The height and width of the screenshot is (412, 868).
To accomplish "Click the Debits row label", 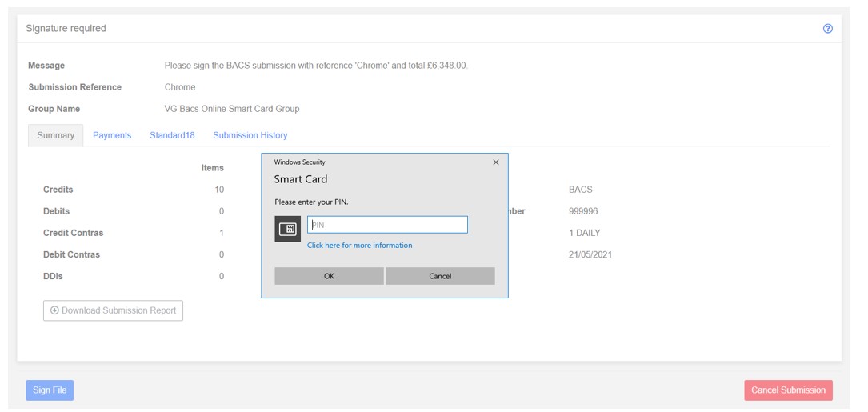I will click(57, 211).
